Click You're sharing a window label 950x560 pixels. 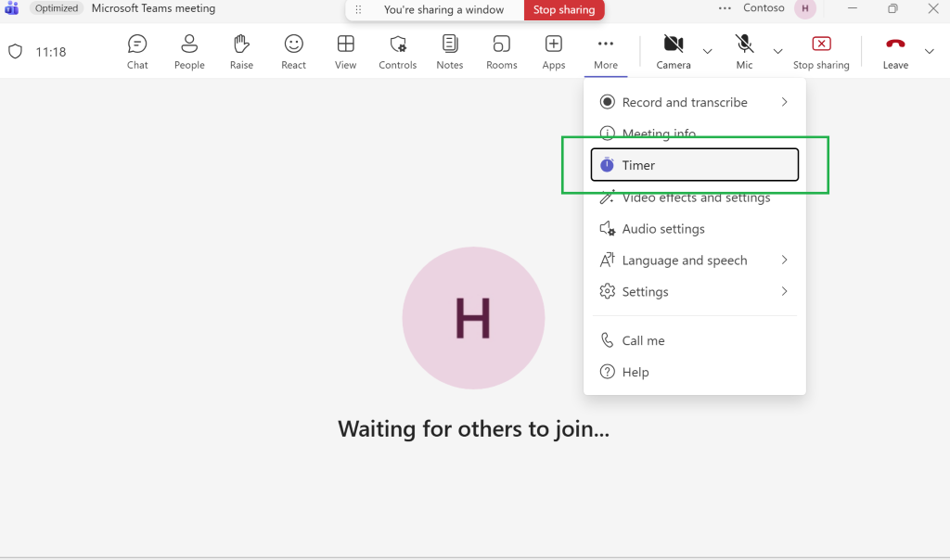point(443,9)
